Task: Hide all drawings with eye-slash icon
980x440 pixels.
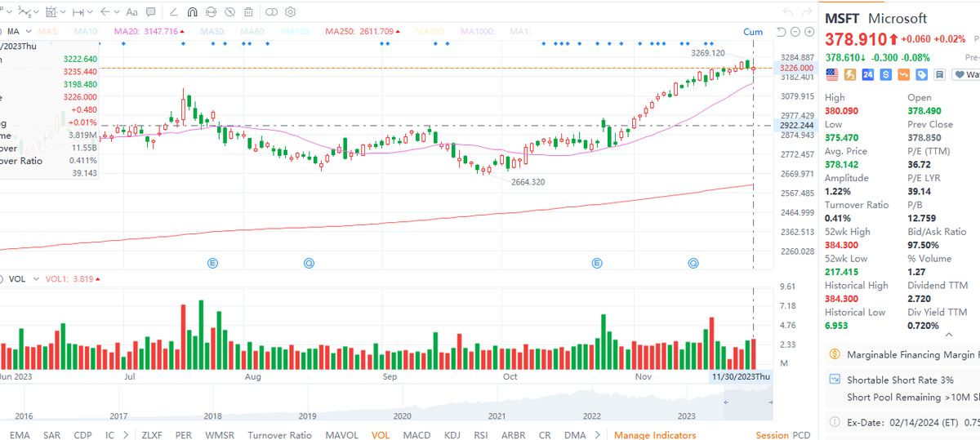Action: [x=229, y=12]
